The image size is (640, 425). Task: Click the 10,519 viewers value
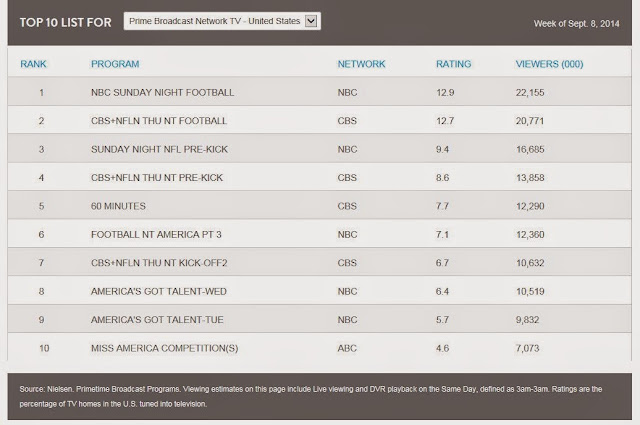coord(530,291)
